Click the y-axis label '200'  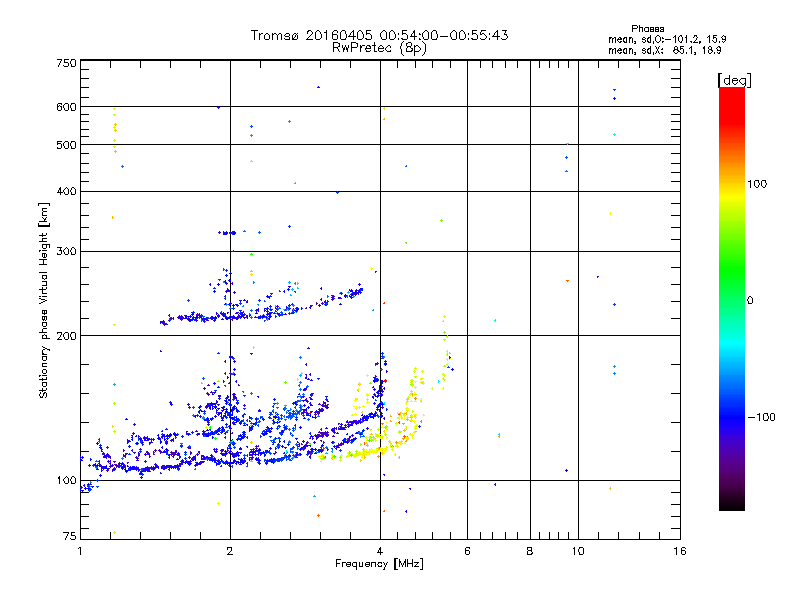(66, 336)
